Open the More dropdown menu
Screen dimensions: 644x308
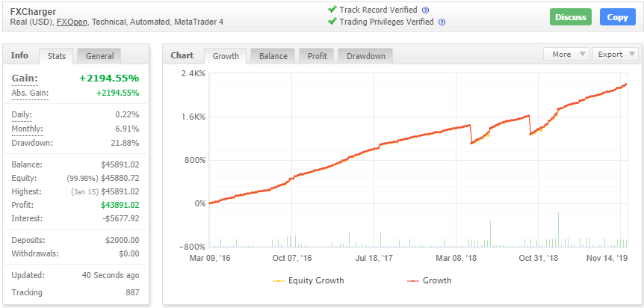(x=566, y=54)
